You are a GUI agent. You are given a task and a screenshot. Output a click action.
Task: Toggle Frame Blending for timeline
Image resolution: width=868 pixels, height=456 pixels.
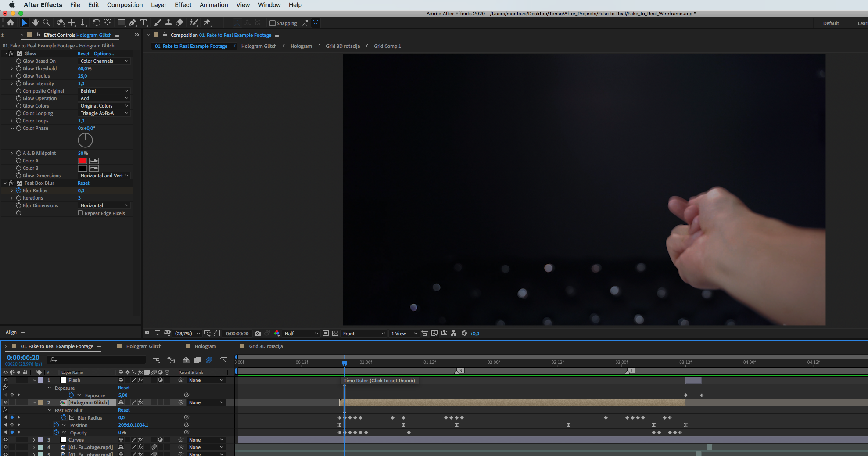tap(197, 360)
